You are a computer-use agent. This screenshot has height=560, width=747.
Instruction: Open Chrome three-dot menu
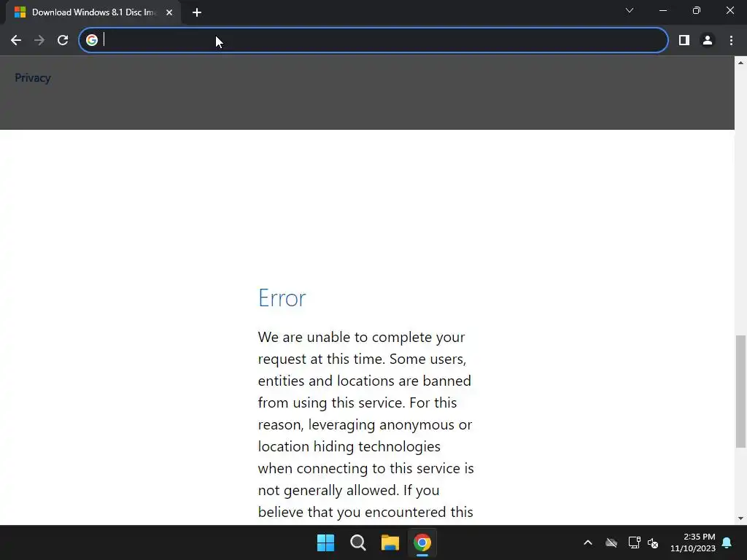pos(731,41)
